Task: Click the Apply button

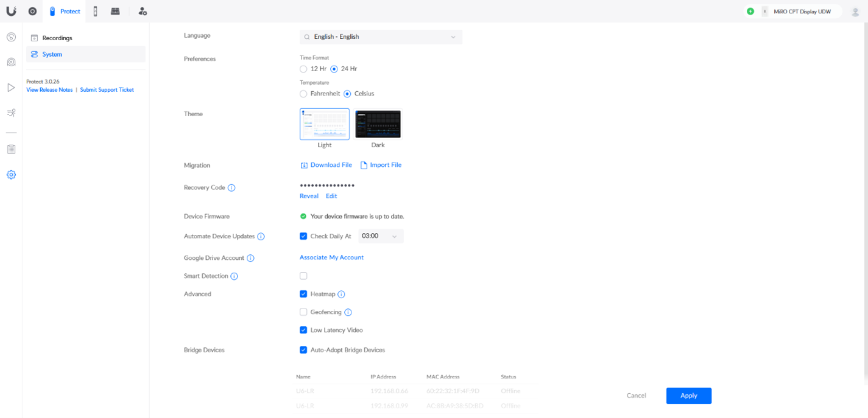Action: point(688,395)
